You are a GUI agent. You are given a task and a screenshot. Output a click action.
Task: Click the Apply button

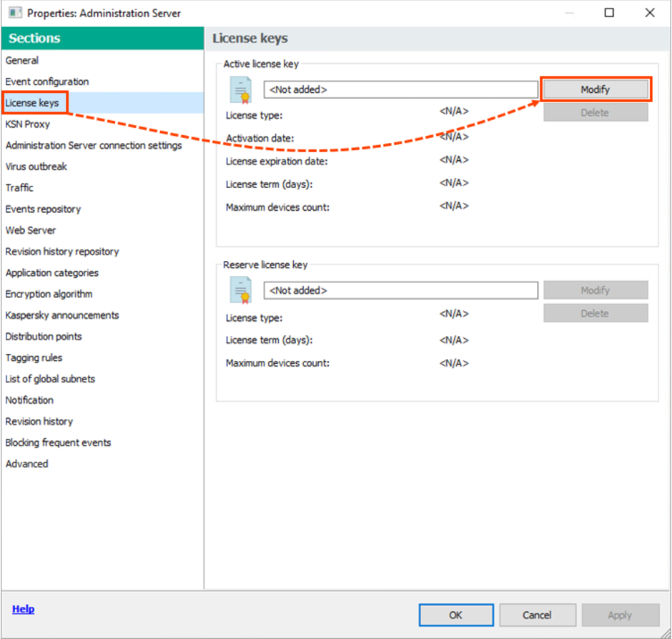620,615
